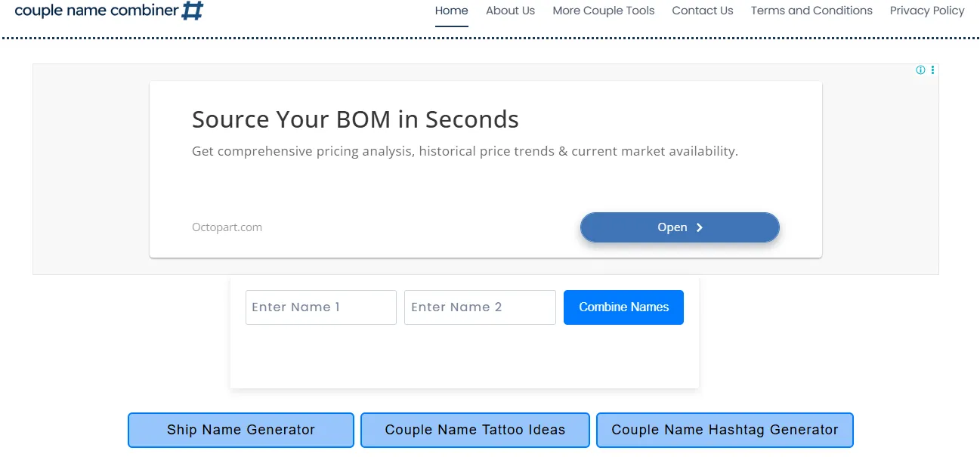980x457 pixels.
Task: Go to the Home menu item
Action: pyautogui.click(x=451, y=11)
